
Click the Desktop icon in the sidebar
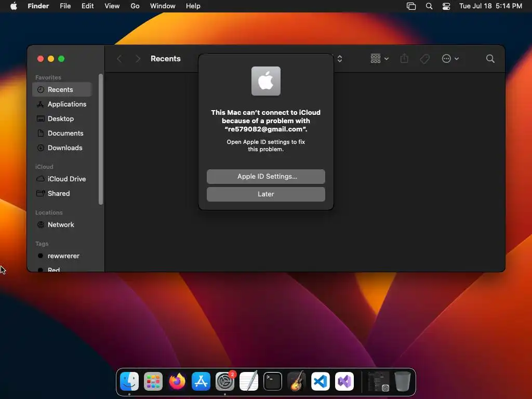pyautogui.click(x=41, y=119)
